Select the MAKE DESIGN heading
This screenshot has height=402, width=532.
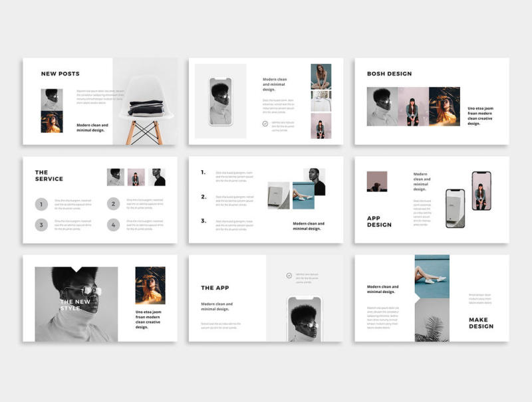pos(481,323)
